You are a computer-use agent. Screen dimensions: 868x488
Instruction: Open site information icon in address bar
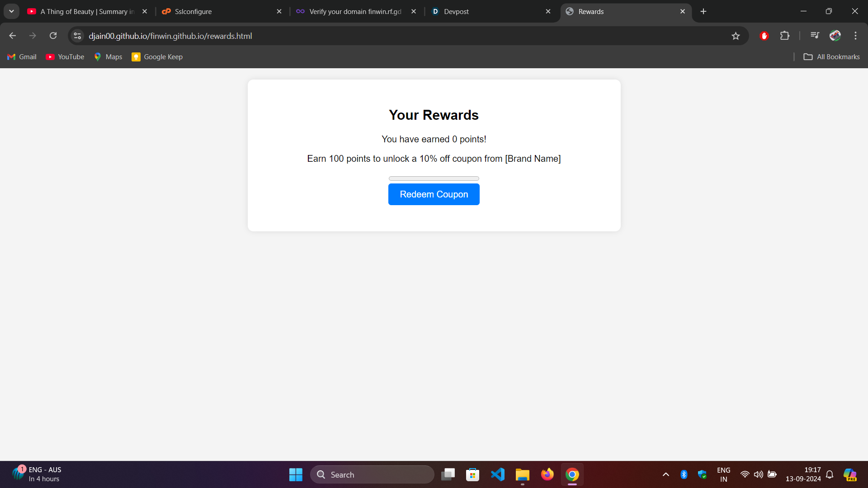[x=77, y=36]
